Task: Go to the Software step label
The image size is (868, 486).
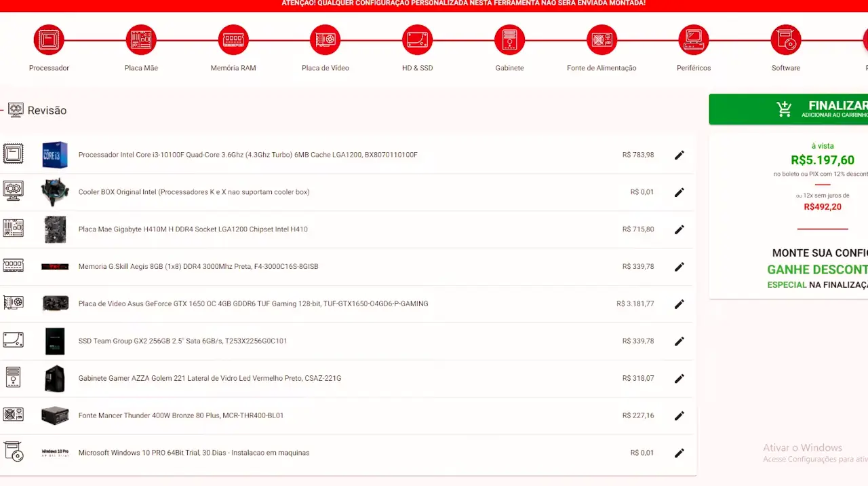Action: 786,68
